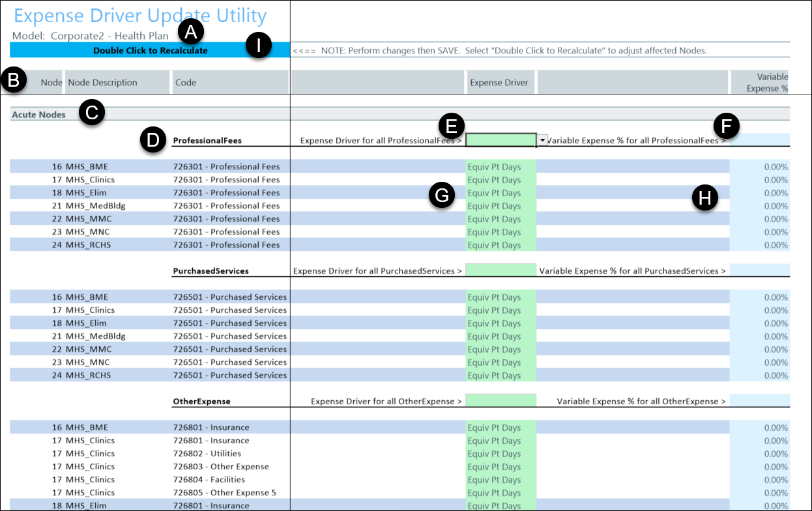Select the 16 MHS_BME node in ProfessionalFees group

(x=80, y=166)
